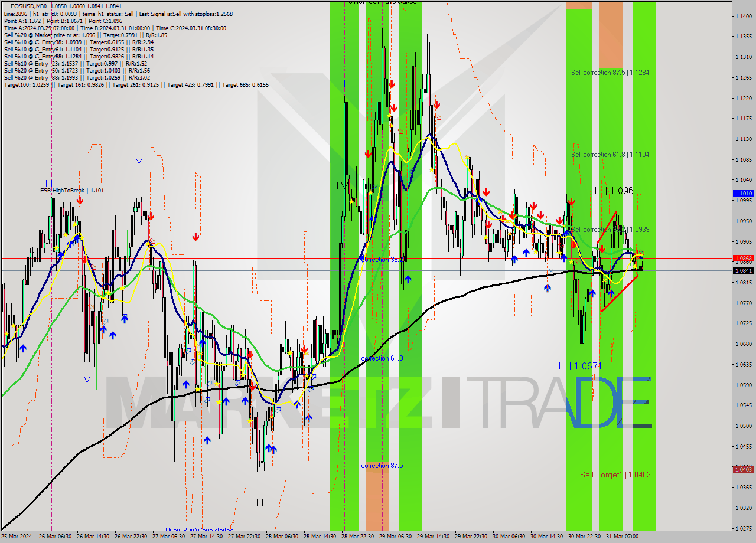Select the 'Sell correction 87.5 | 1.1284' label
756x543 pixels.
click(610, 73)
